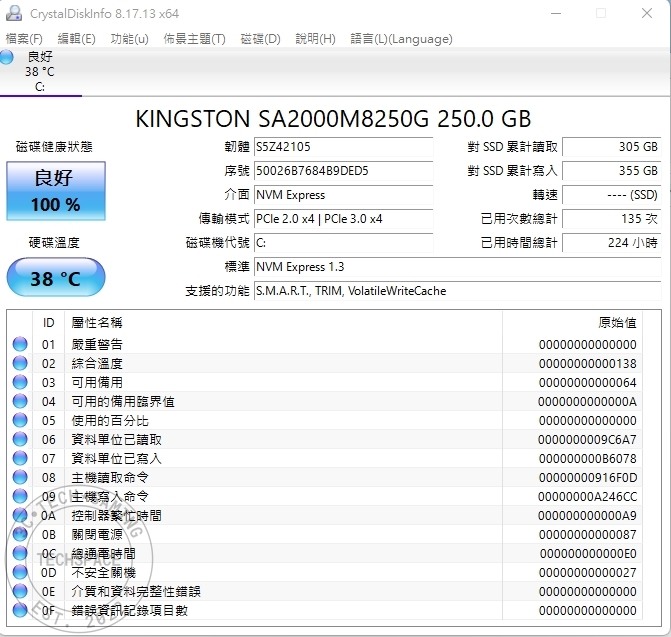Click the power on hours 224 小時

coord(612,243)
